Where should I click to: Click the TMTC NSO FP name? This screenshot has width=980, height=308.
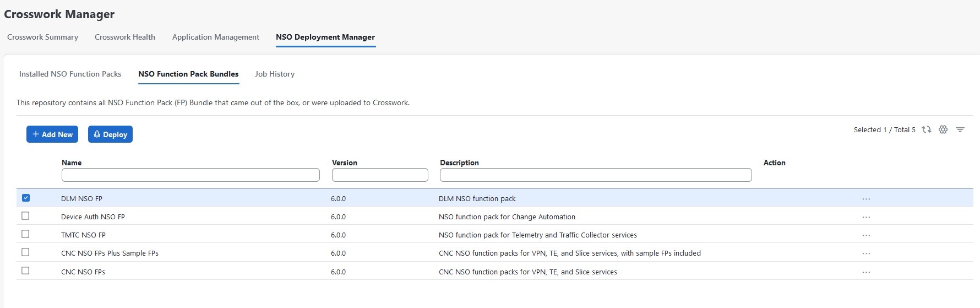(83, 235)
